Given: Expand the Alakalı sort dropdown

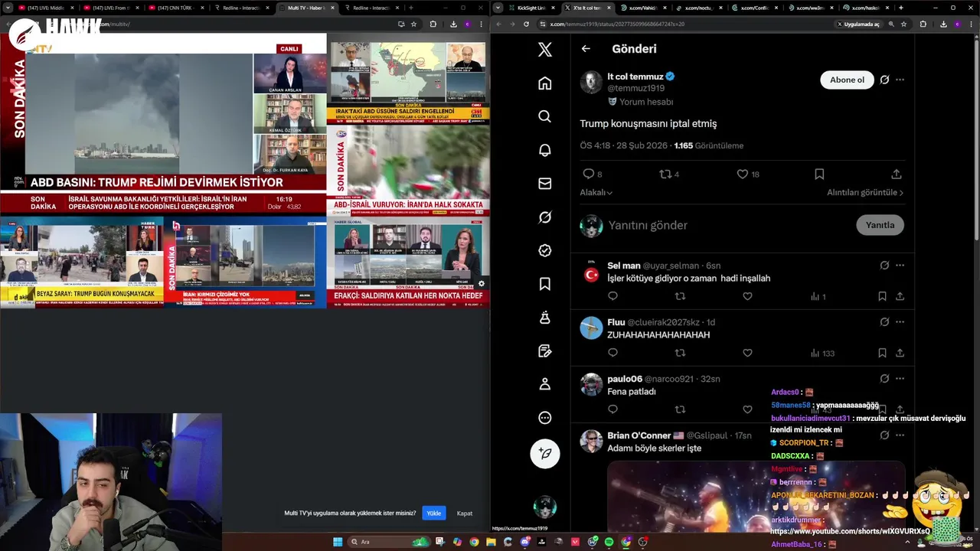Looking at the screenshot, I should [596, 193].
